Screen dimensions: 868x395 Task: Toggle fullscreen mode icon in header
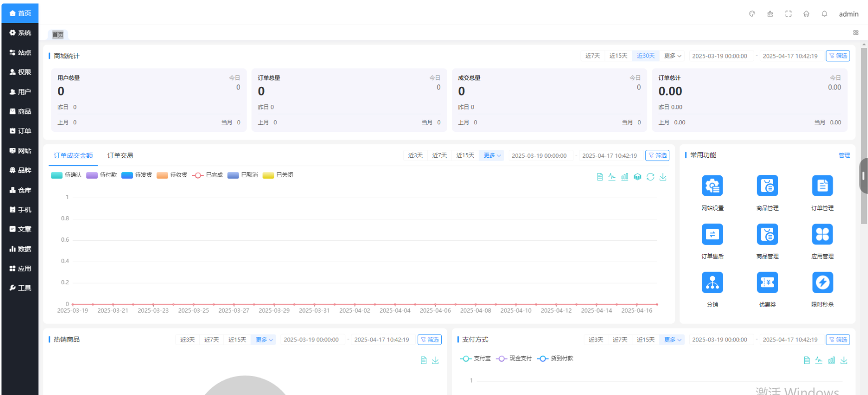coord(788,14)
